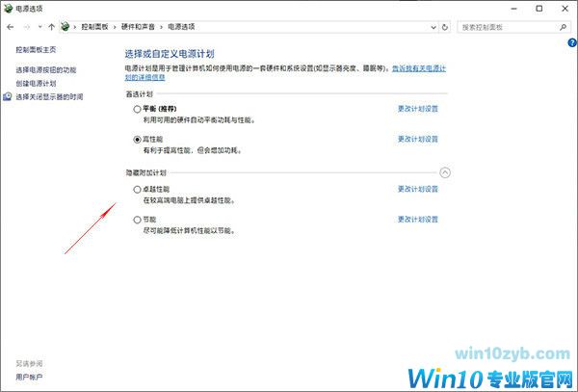Screen dimensions: 578x392
Task: Click the display-off time shield icon
Action: [8, 96]
